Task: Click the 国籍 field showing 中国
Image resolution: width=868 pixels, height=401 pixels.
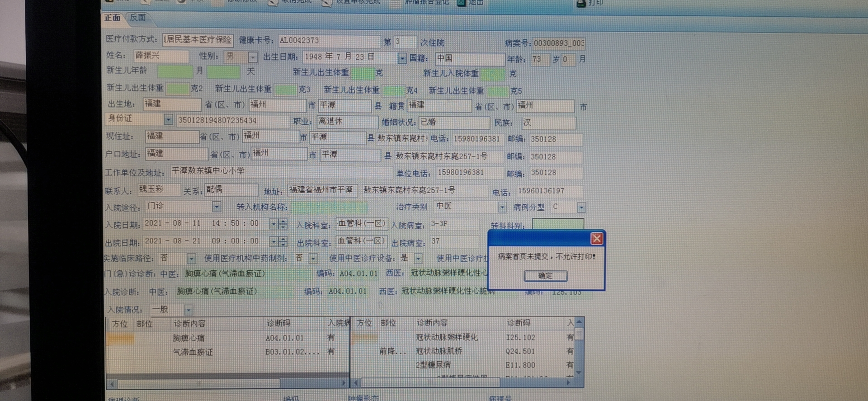Action: 470,59
